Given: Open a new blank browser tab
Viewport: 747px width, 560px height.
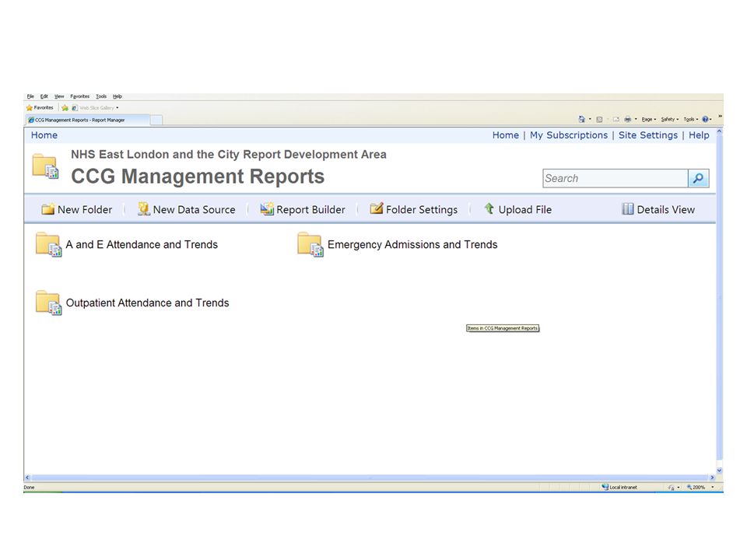Looking at the screenshot, I should 156,120.
